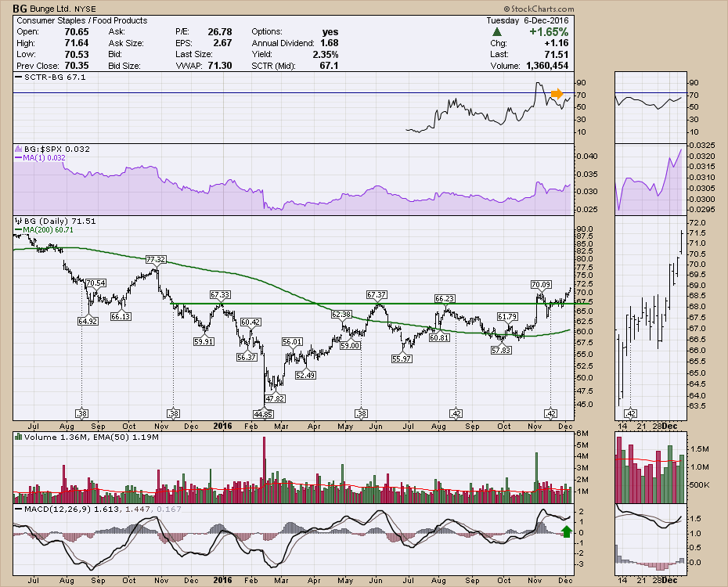Viewport: 728px width, 587px height.
Task: Click the 77.32 price peak label
Action: coord(156,259)
